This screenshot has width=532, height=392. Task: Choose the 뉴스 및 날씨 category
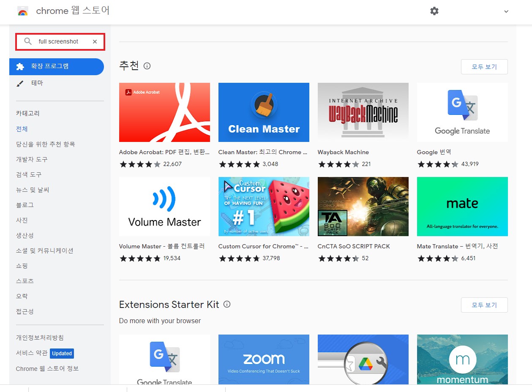coord(33,190)
